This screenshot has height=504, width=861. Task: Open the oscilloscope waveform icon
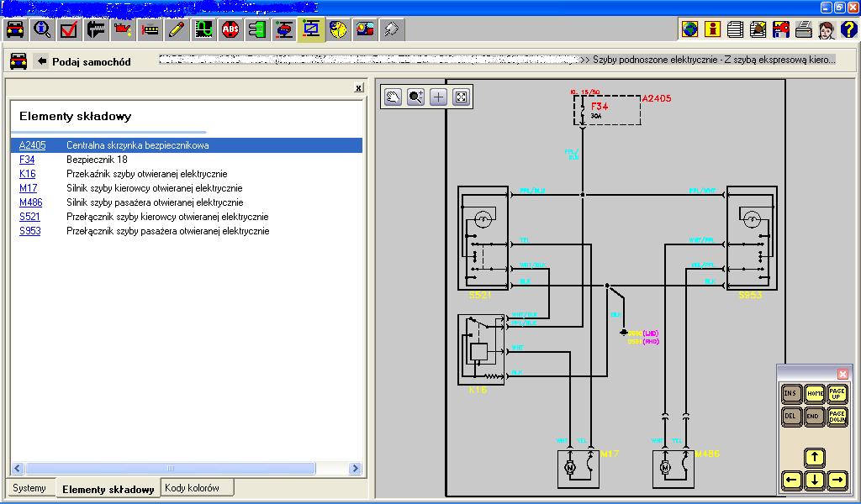click(x=203, y=30)
